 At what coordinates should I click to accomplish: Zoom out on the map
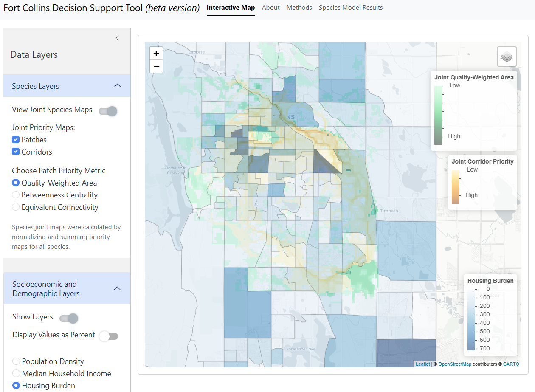[x=156, y=66]
